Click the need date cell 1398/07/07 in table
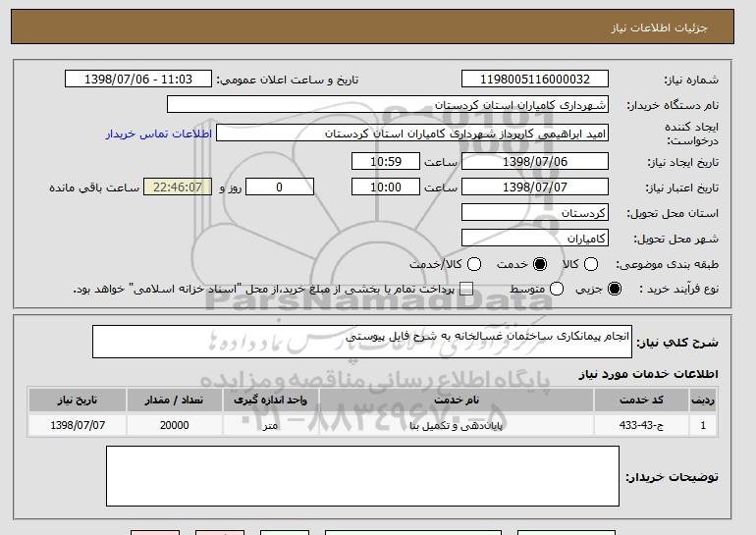Image resolution: width=756 pixels, height=535 pixels. 78,425
